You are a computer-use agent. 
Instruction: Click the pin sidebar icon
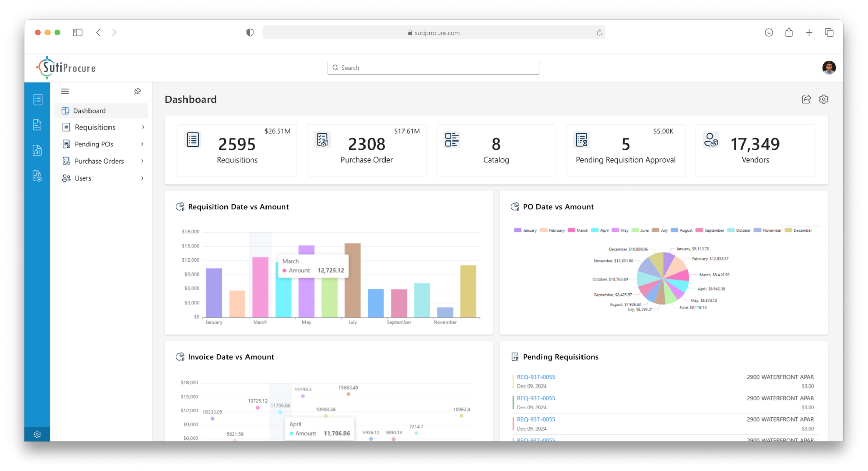coord(137,91)
